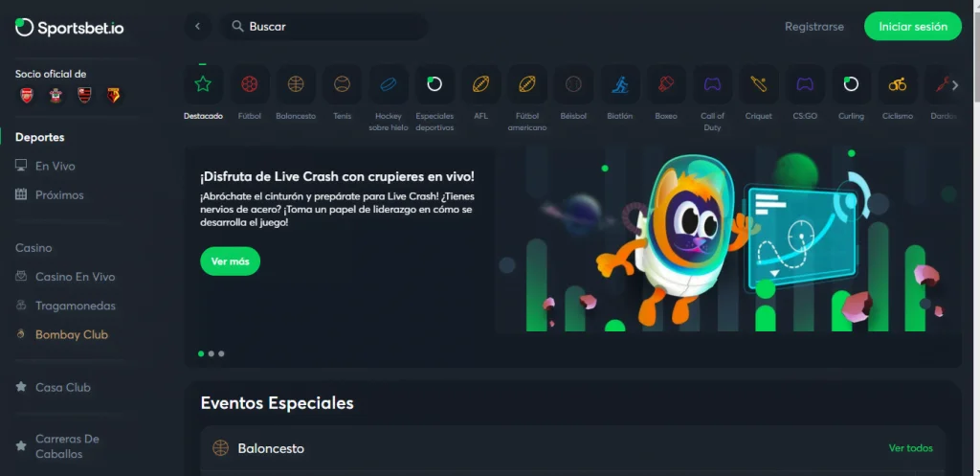Open Ver todos link for Baloncesto
Screen dimensions: 980x476
click(x=911, y=448)
